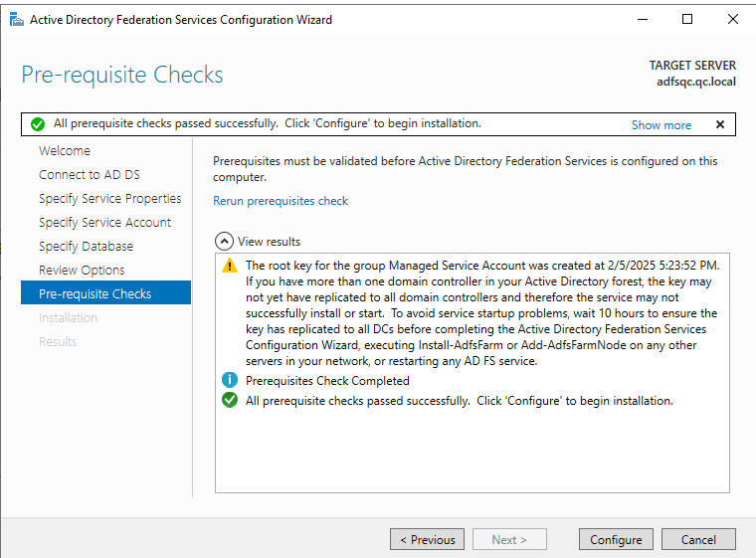This screenshot has height=558, width=756.
Task: Select Connect to AD DS step
Action: [x=90, y=175]
